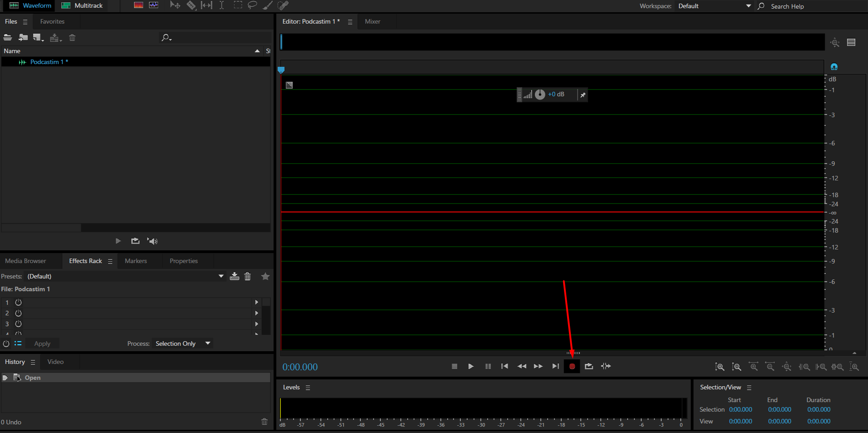
Task: Click the Files panel trash icon
Action: [72, 38]
